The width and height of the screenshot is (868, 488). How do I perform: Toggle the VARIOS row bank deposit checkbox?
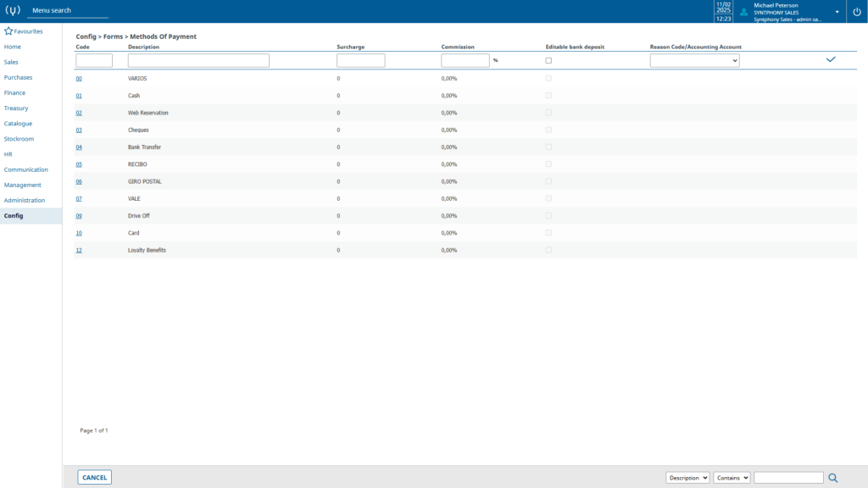click(548, 78)
